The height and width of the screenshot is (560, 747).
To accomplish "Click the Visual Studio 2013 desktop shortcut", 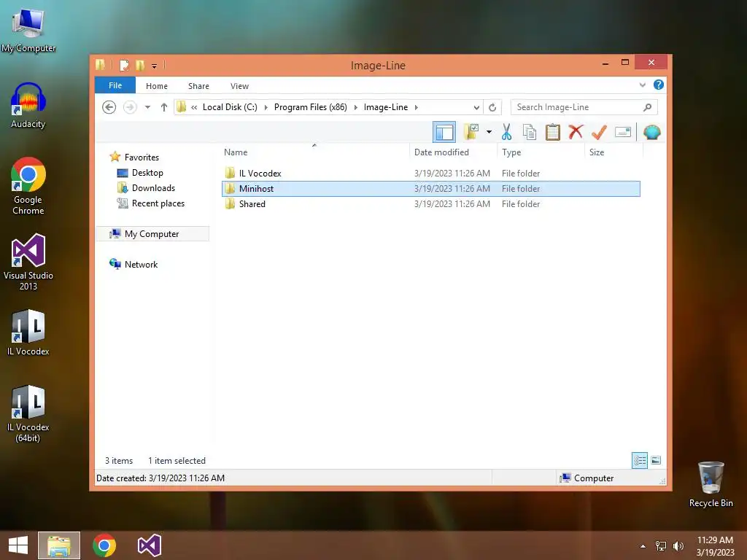I will (x=28, y=262).
